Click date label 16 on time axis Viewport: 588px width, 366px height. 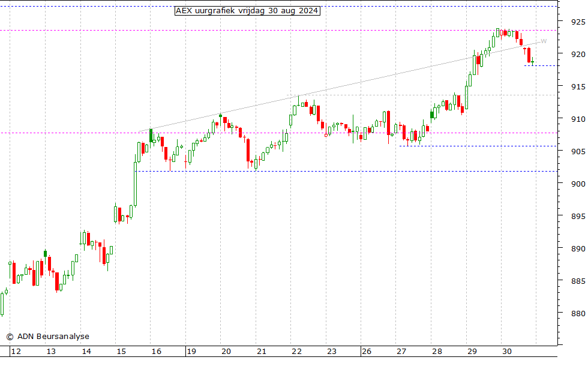tap(157, 352)
